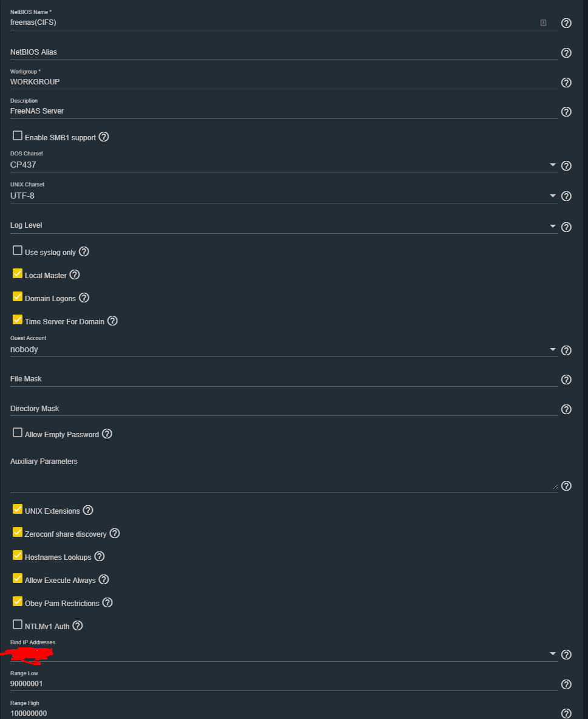Screen dimensions: 588x719
Task: Disable UNIX Extensions checkbox
Action: [x=18, y=509]
